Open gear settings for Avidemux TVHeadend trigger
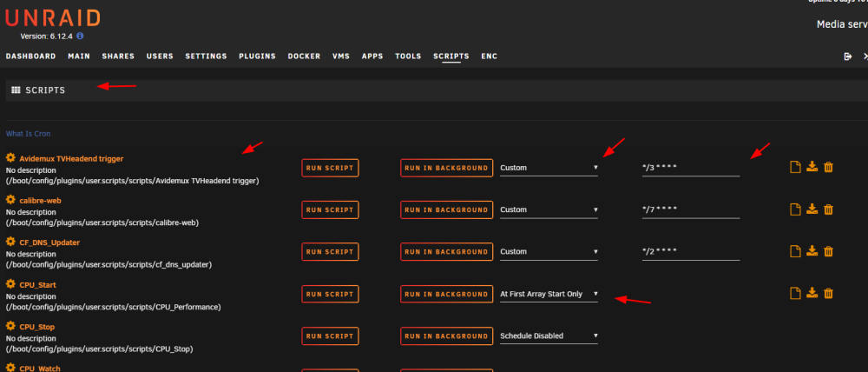The image size is (868, 372). [10, 158]
